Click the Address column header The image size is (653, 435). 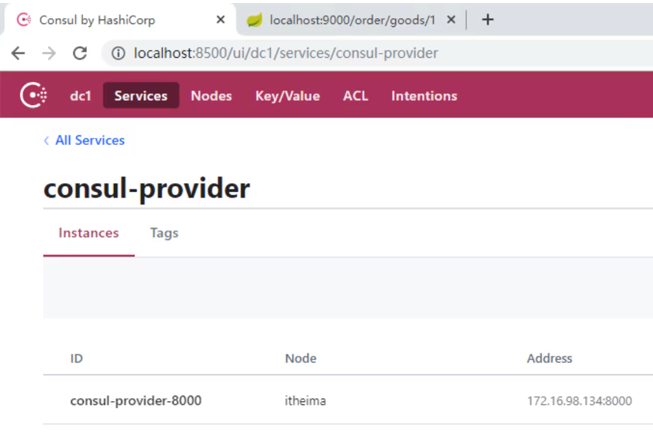tap(549, 358)
